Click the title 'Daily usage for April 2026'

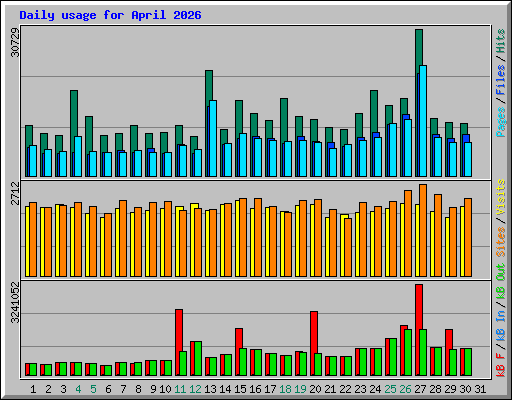(x=110, y=15)
